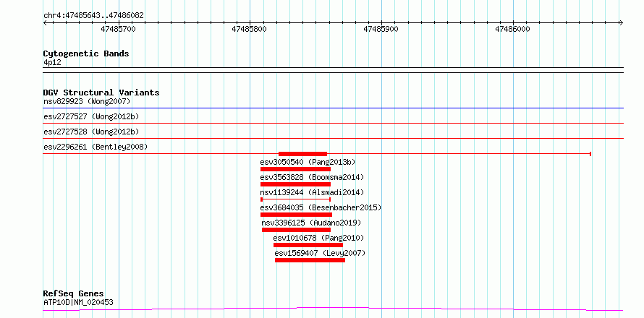Open variant esv3050540 (Pang2013b) label

point(308,162)
